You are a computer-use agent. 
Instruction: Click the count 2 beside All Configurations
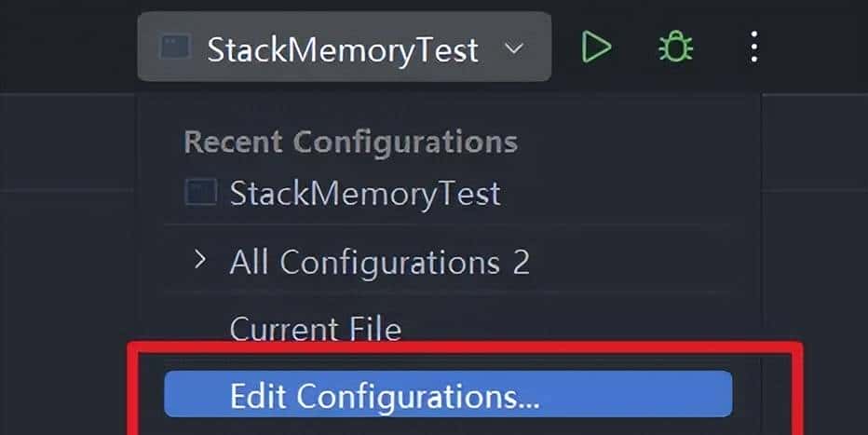pos(521,263)
